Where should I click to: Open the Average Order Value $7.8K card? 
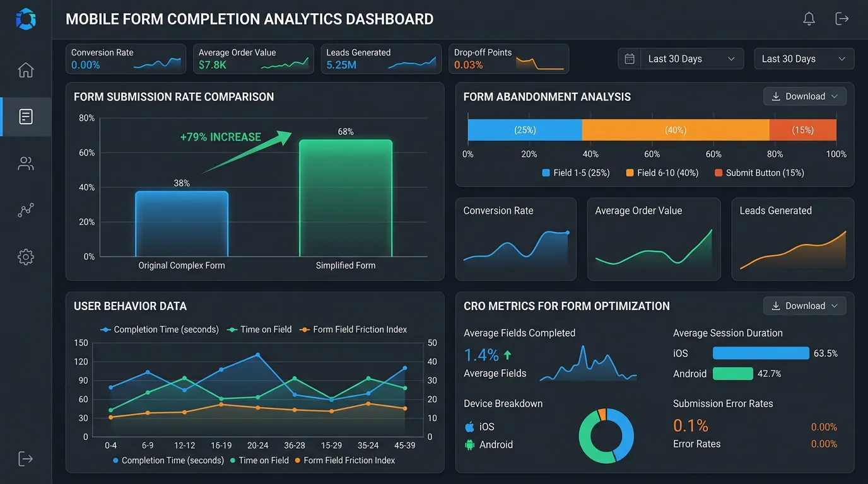click(254, 59)
